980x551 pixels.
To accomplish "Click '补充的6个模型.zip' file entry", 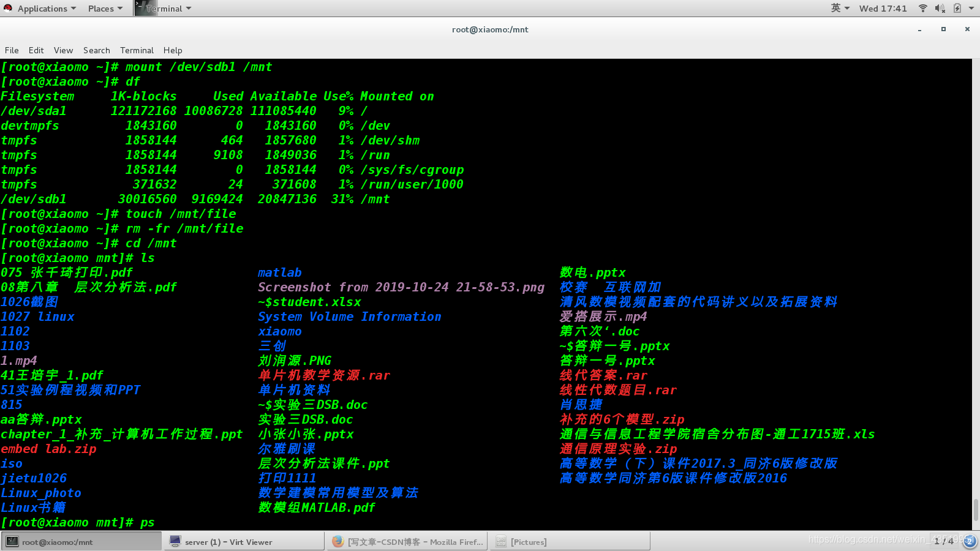I will click(622, 419).
